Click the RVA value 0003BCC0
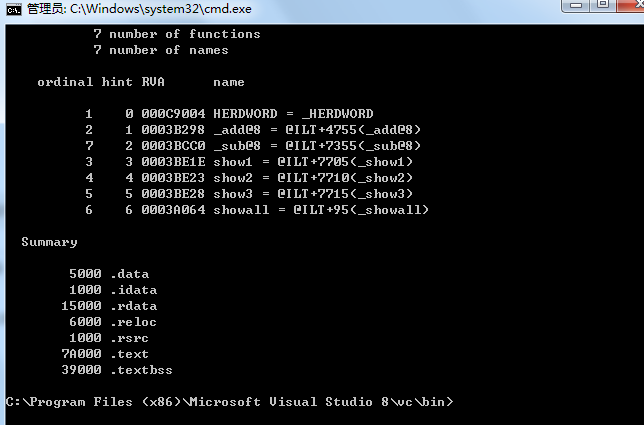Viewport: 644px width, 425px height. click(x=173, y=146)
